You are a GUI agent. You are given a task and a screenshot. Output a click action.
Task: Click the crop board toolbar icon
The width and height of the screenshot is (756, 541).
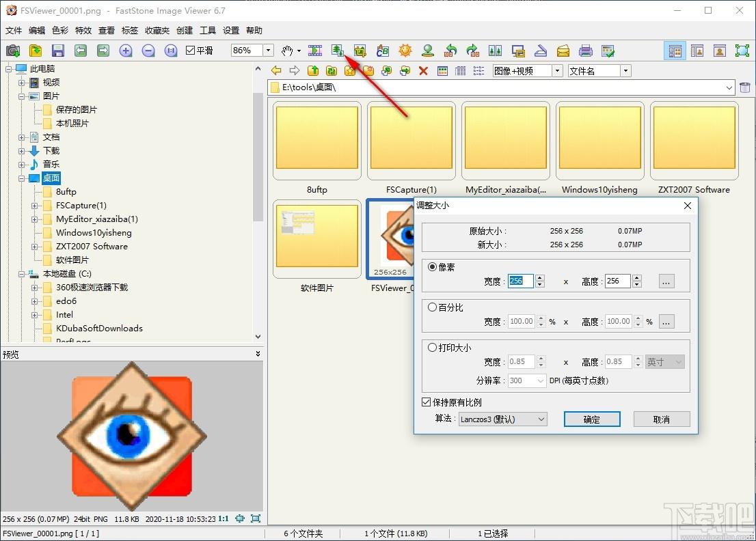point(360,51)
